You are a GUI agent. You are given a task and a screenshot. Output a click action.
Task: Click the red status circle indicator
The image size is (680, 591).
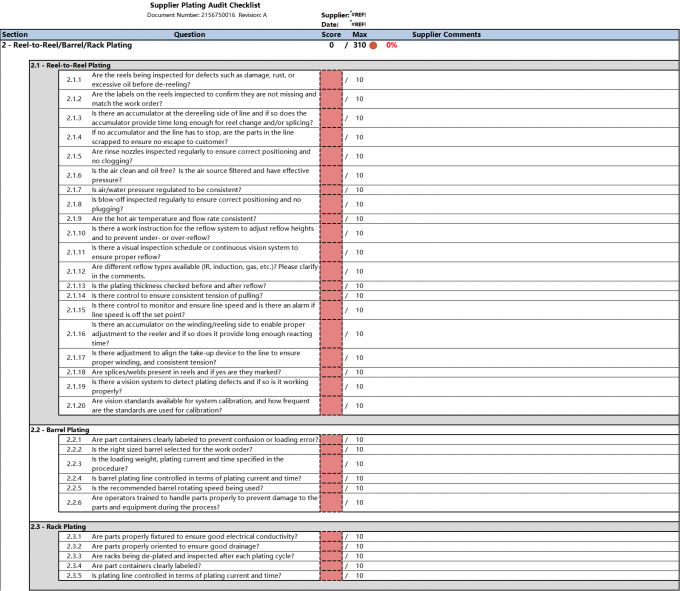[373, 45]
